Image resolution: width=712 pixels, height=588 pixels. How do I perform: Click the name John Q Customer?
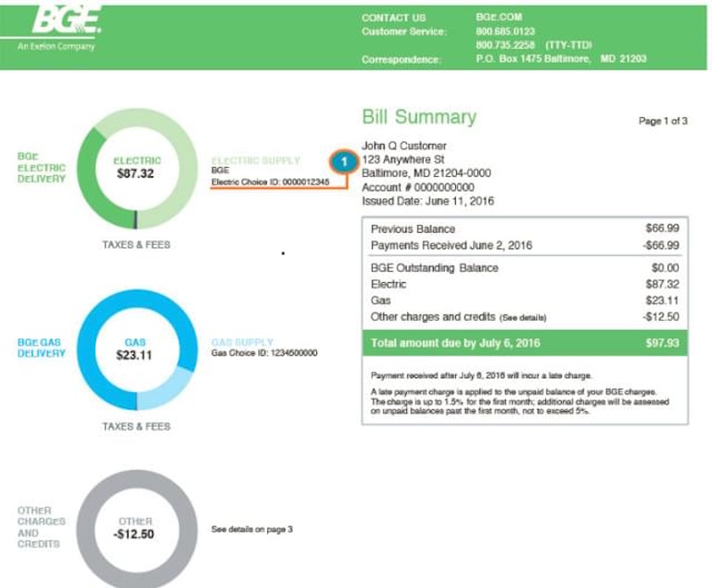coord(404,146)
